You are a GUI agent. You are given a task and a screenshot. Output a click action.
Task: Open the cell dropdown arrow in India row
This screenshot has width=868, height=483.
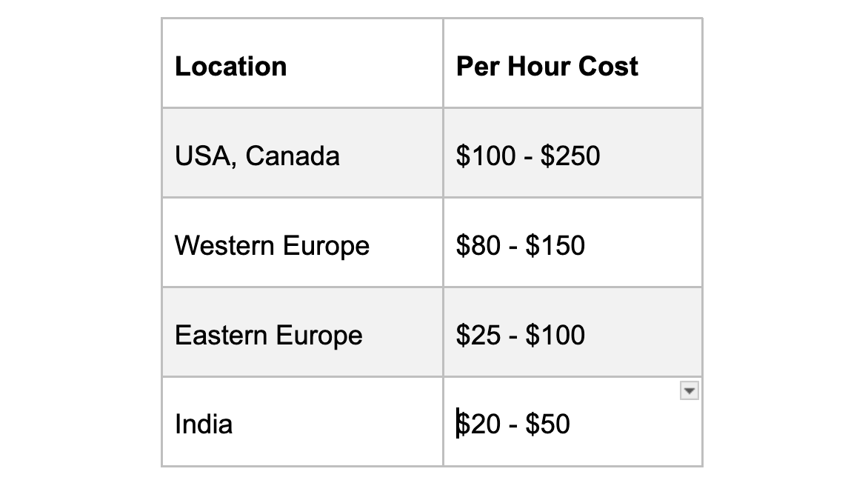[690, 390]
